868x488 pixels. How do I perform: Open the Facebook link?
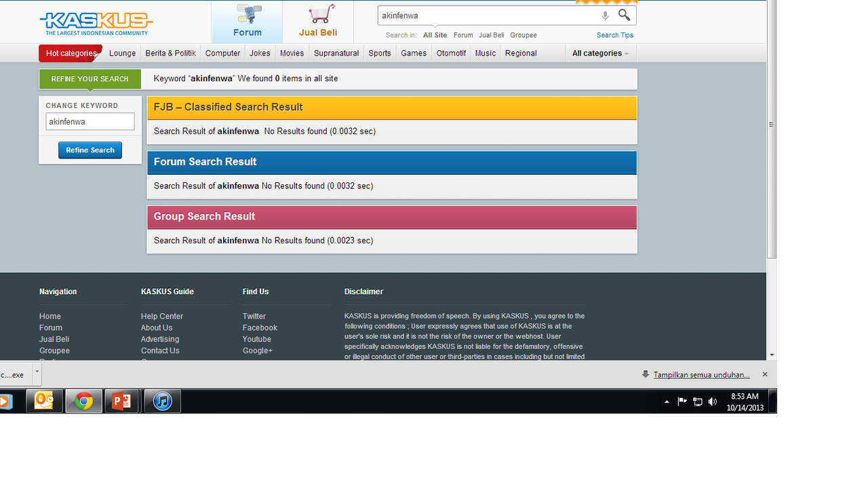(260, 328)
